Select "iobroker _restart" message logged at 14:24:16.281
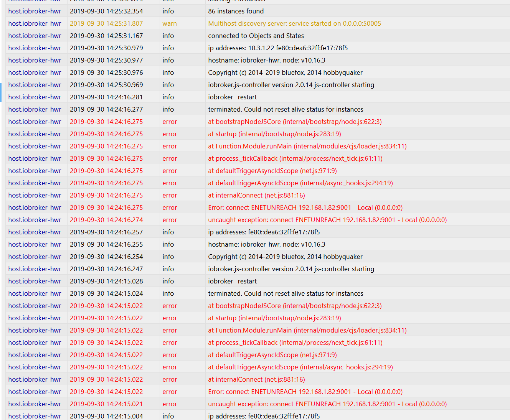 (x=232, y=97)
